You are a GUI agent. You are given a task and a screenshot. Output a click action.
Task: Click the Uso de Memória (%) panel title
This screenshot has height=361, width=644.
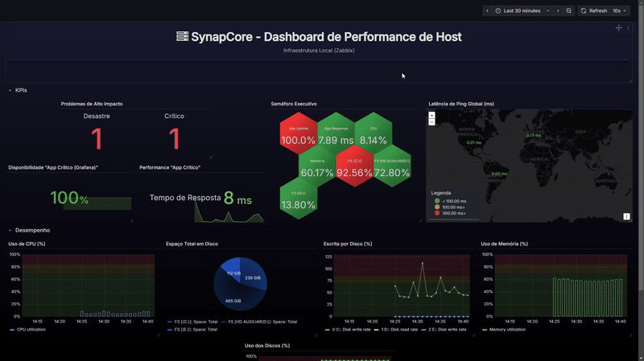pyautogui.click(x=505, y=244)
